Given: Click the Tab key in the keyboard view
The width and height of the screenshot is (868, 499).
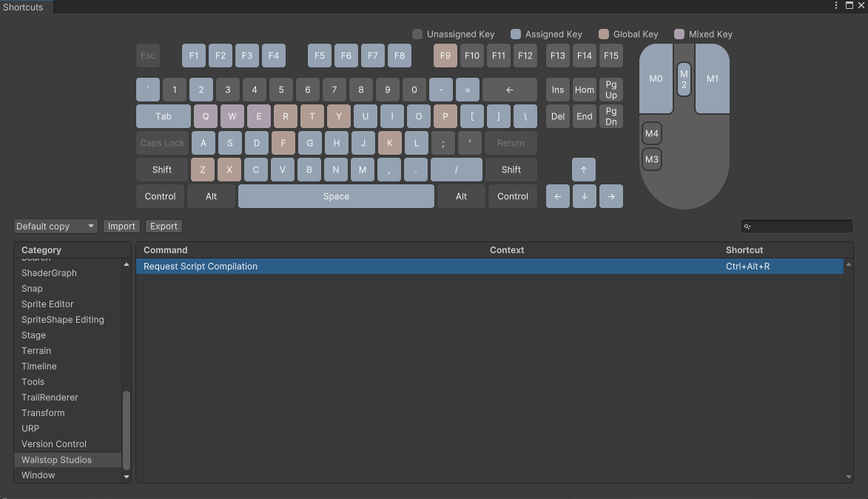Looking at the screenshot, I should click(x=162, y=116).
